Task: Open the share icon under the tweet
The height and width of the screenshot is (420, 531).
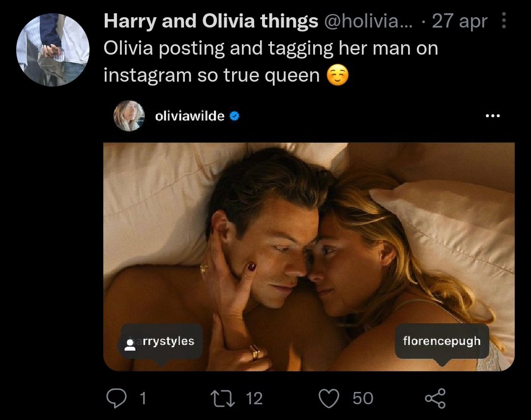Action: coord(436,398)
